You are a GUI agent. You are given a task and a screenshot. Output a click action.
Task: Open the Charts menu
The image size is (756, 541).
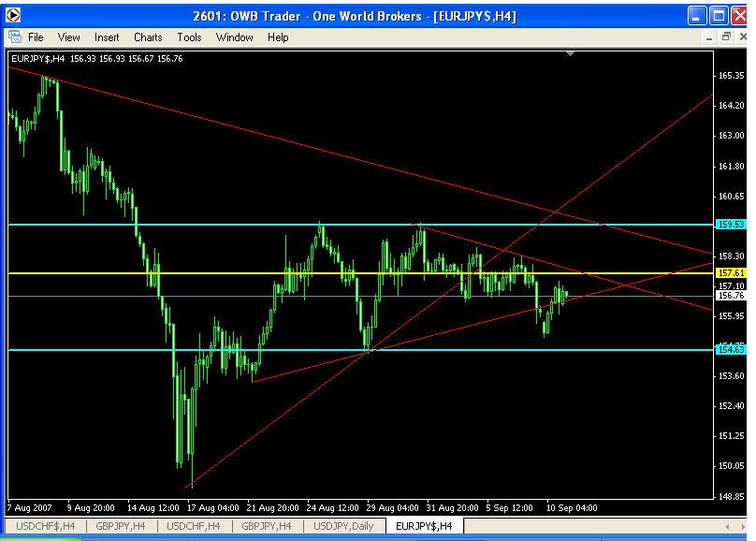pos(148,37)
